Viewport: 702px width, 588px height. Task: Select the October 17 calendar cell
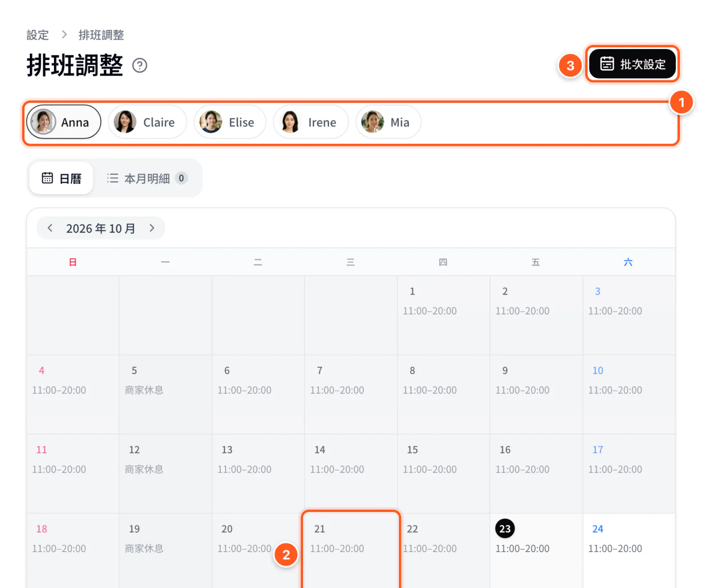(x=629, y=474)
